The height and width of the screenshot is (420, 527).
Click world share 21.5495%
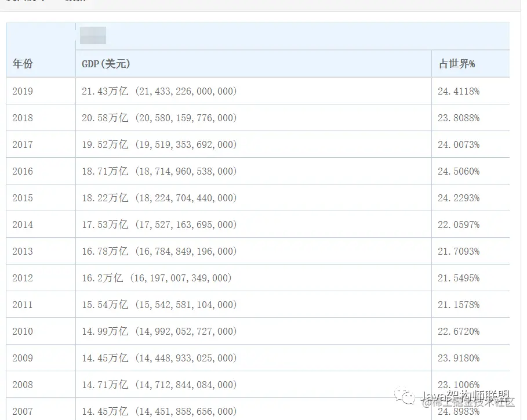459,278
